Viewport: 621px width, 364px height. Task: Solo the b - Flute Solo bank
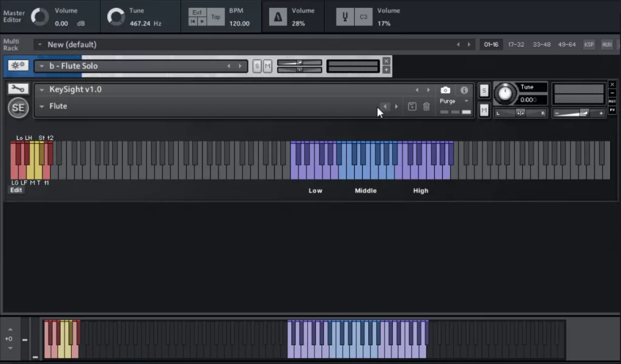click(x=257, y=66)
